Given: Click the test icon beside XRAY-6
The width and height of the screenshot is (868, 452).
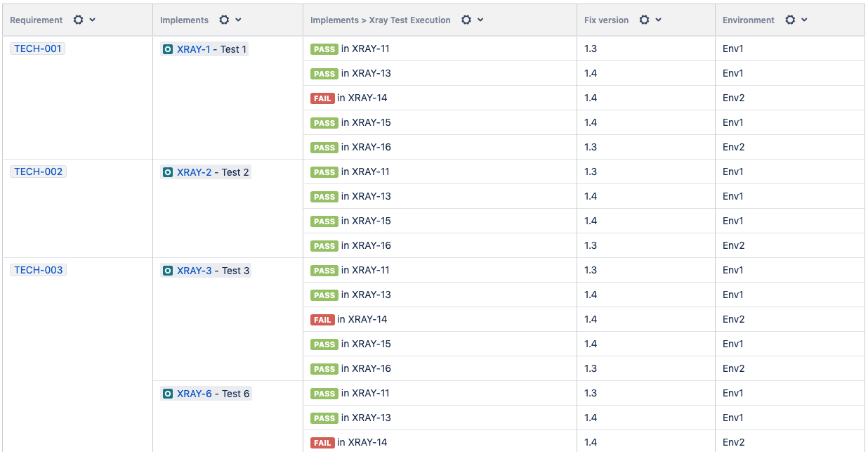Looking at the screenshot, I should tap(168, 394).
